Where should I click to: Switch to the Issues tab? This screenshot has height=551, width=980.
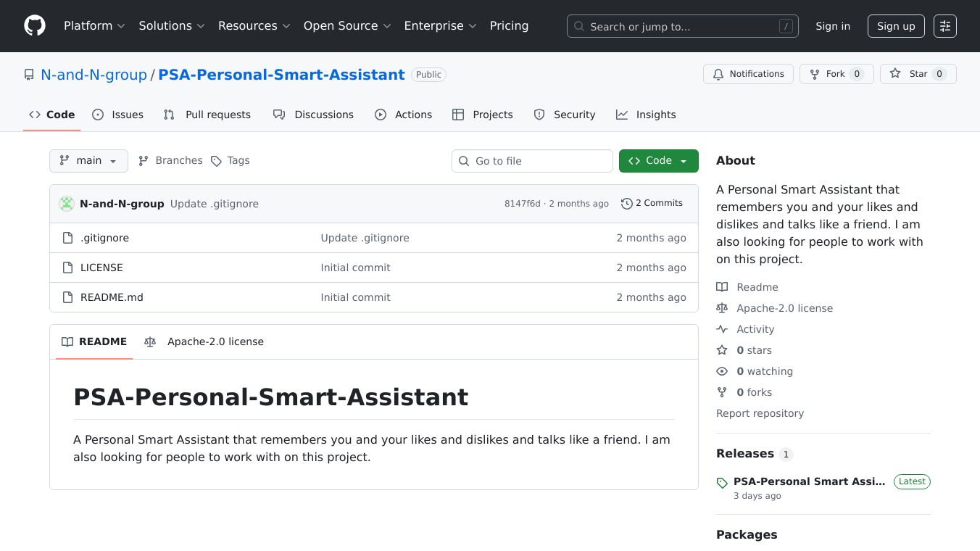pos(118,115)
